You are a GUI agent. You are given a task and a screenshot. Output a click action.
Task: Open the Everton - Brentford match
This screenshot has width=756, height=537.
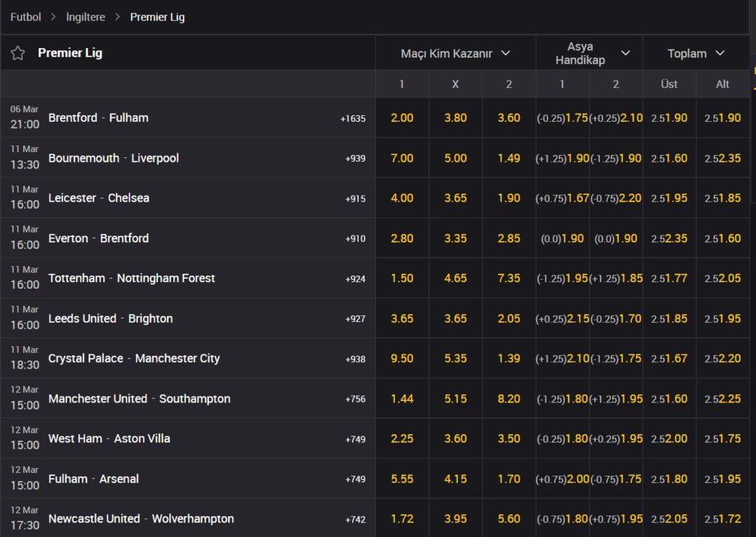(x=98, y=238)
